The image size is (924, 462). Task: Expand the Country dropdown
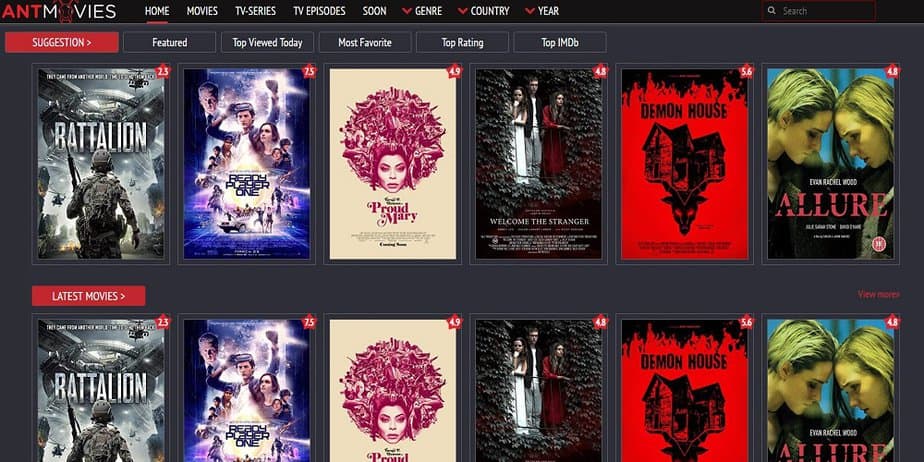click(x=483, y=11)
